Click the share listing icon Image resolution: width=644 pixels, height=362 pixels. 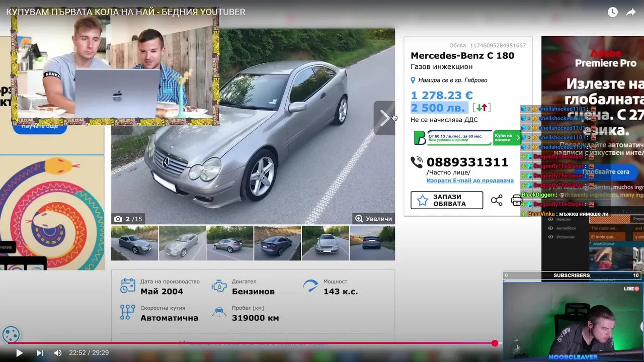(497, 200)
